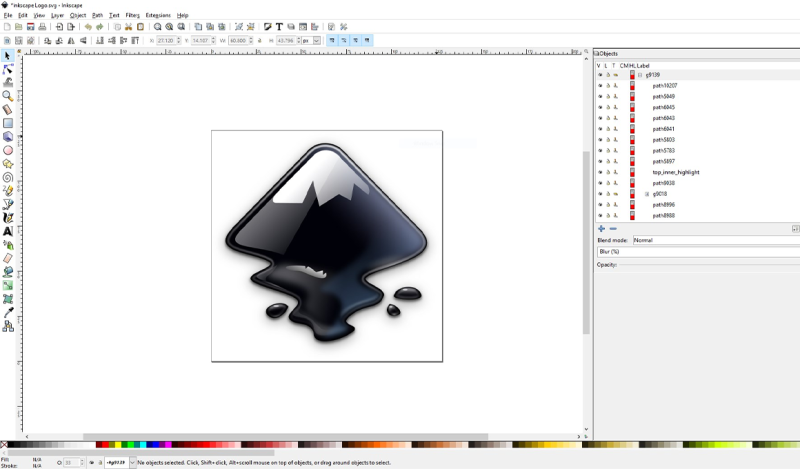Click the minus remove object button
Viewport: 800px width, 469px height.
click(613, 229)
